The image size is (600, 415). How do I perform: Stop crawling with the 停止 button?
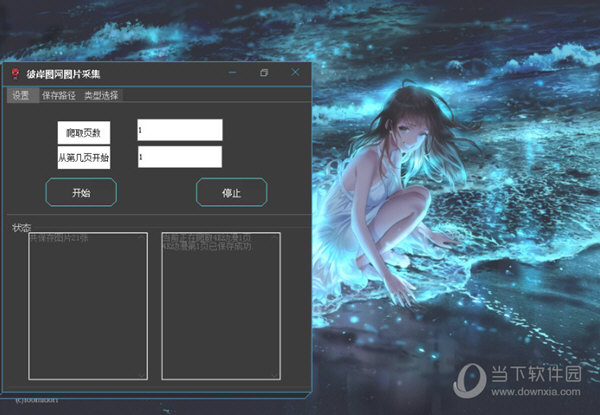click(x=232, y=192)
